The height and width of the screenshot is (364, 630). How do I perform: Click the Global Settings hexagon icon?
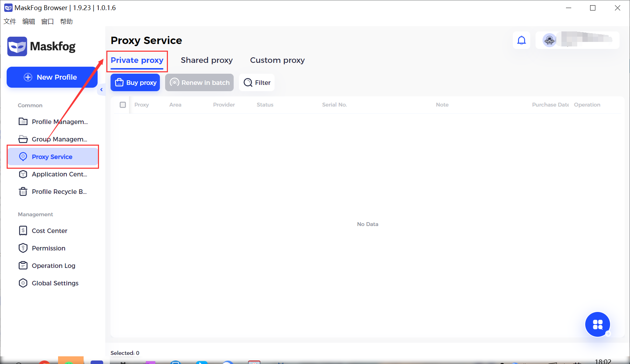[23, 283]
